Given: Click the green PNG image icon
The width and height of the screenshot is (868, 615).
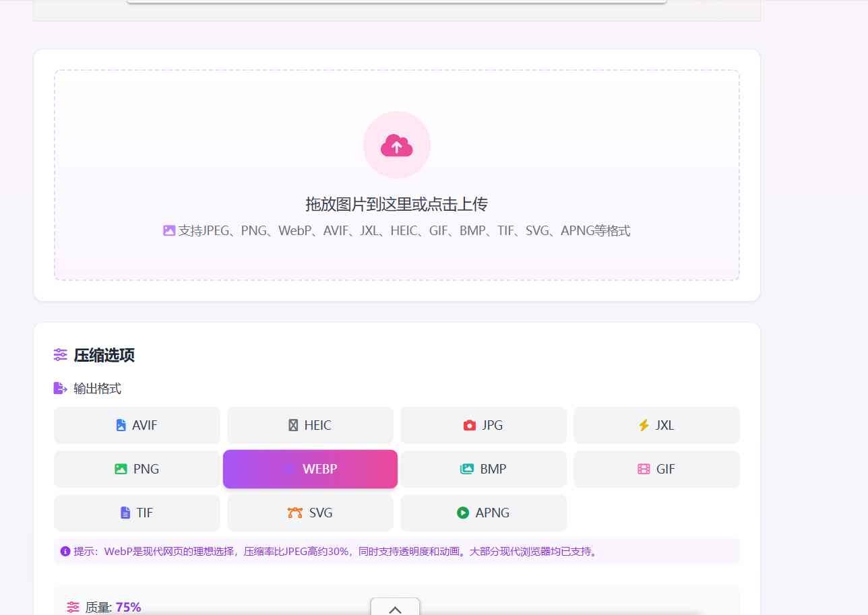Looking at the screenshot, I should click(121, 469).
